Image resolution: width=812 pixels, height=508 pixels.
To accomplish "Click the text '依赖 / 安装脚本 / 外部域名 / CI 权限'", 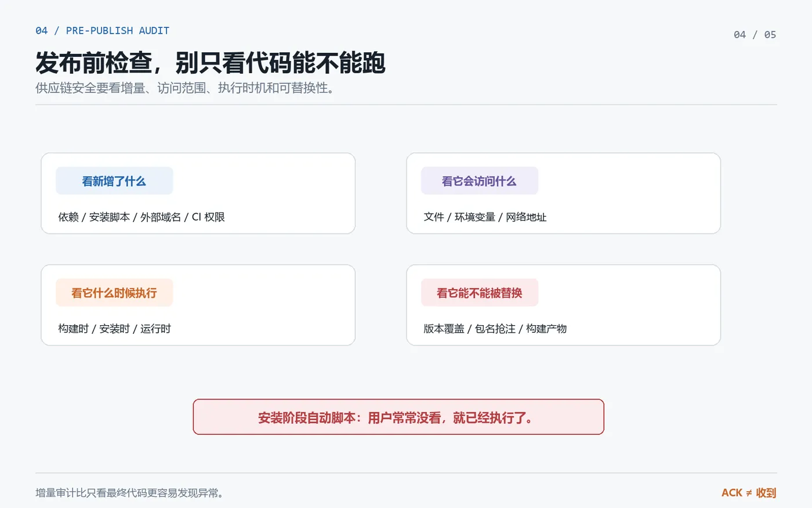I will (x=142, y=217).
